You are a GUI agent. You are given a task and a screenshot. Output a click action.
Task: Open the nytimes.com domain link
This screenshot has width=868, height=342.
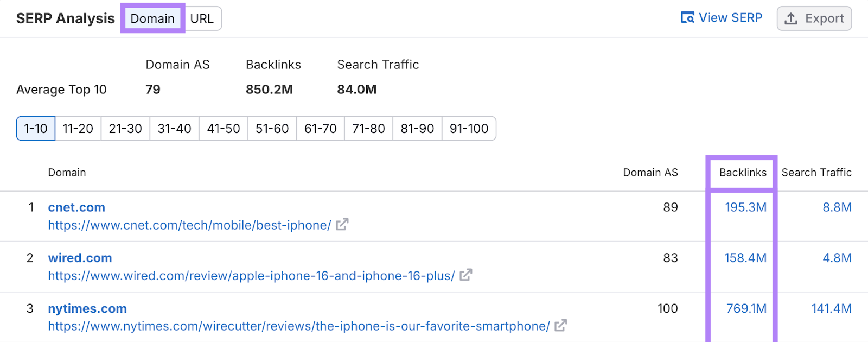(87, 308)
